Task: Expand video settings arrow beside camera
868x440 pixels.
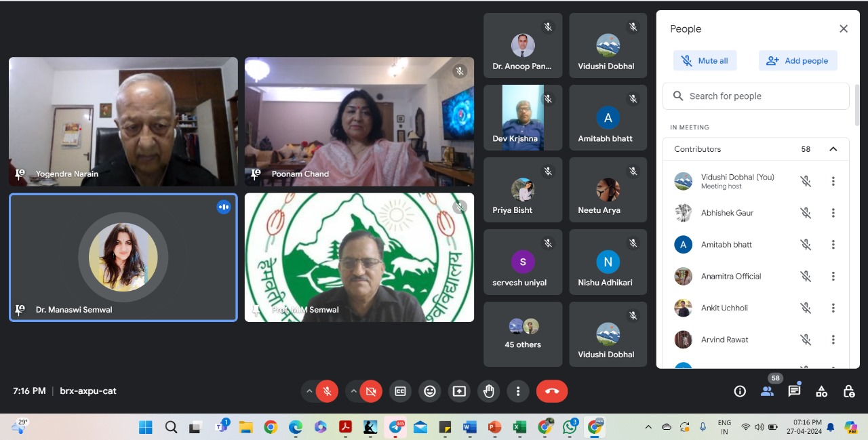Action: click(353, 391)
